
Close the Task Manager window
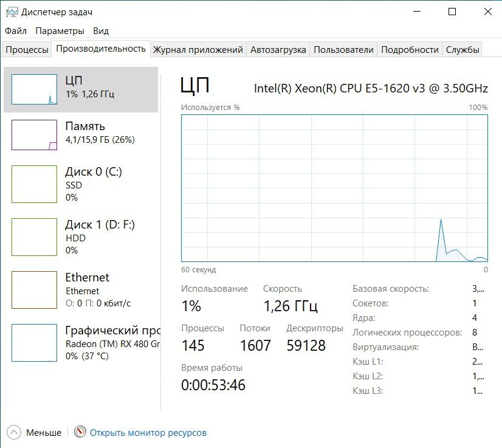pos(487,12)
